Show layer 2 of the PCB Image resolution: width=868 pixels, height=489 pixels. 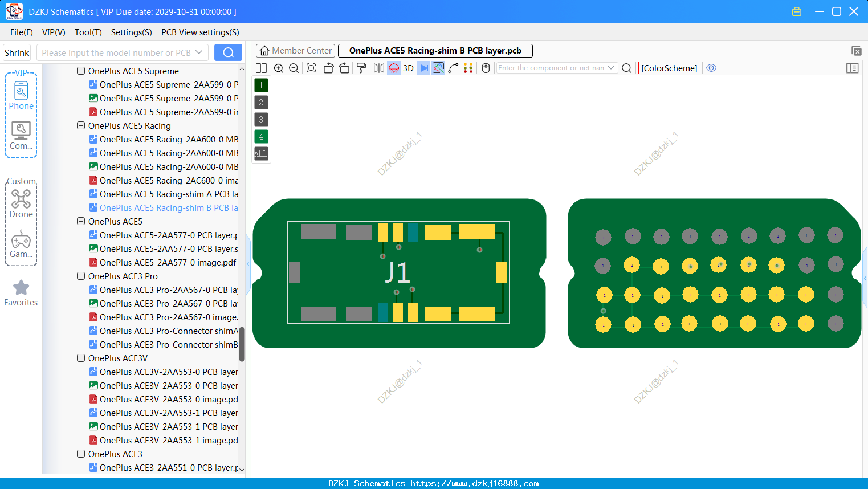(x=261, y=103)
